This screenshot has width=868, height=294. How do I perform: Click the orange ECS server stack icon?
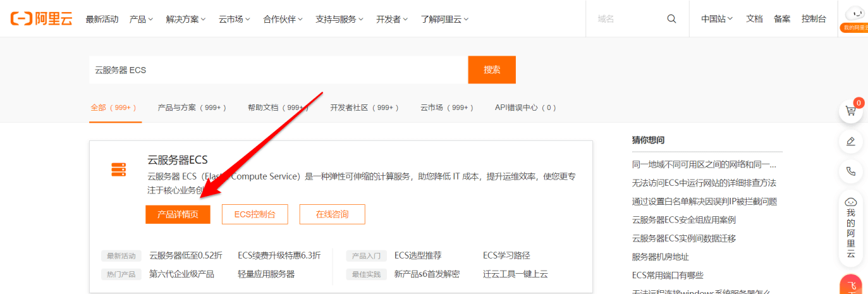(118, 170)
